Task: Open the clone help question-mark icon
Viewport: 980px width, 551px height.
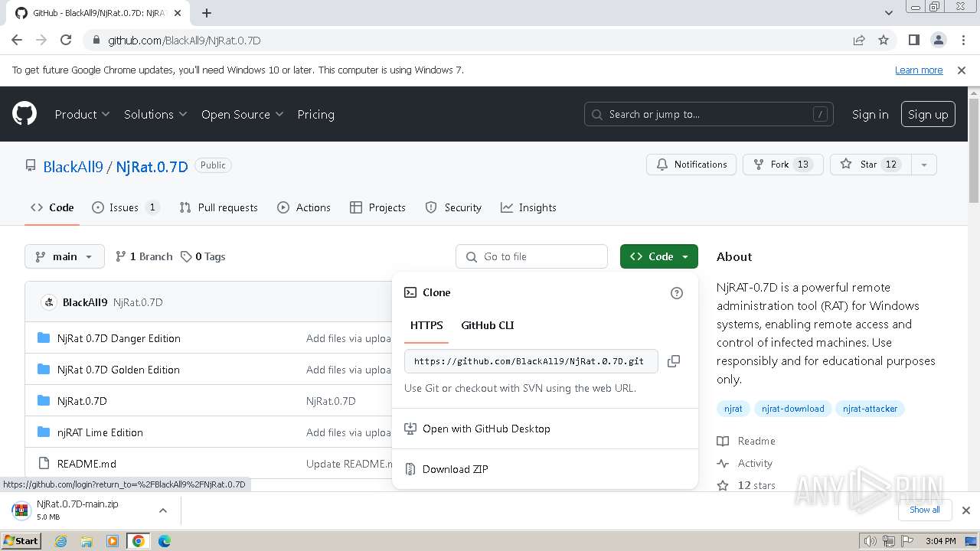Action: pos(677,293)
